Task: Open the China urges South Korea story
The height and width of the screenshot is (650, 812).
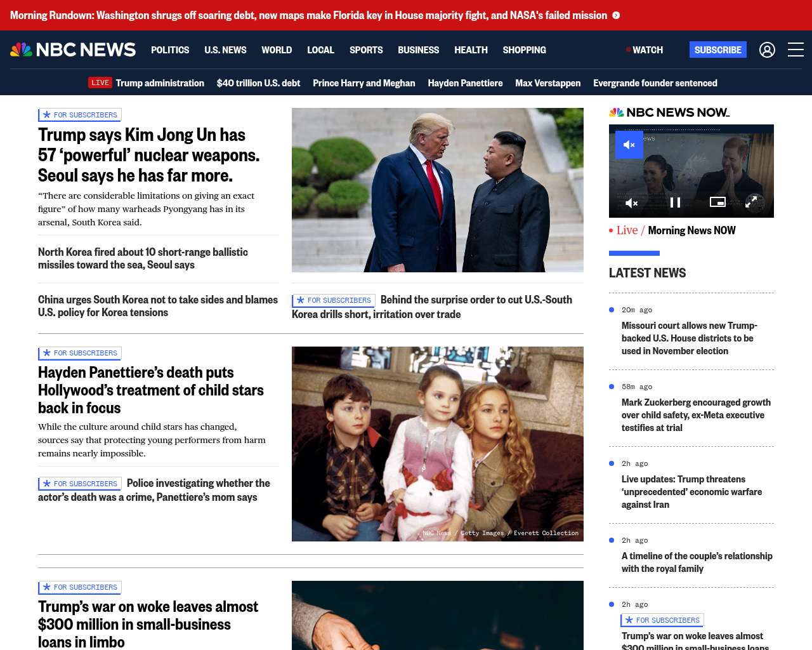Action: click(158, 306)
